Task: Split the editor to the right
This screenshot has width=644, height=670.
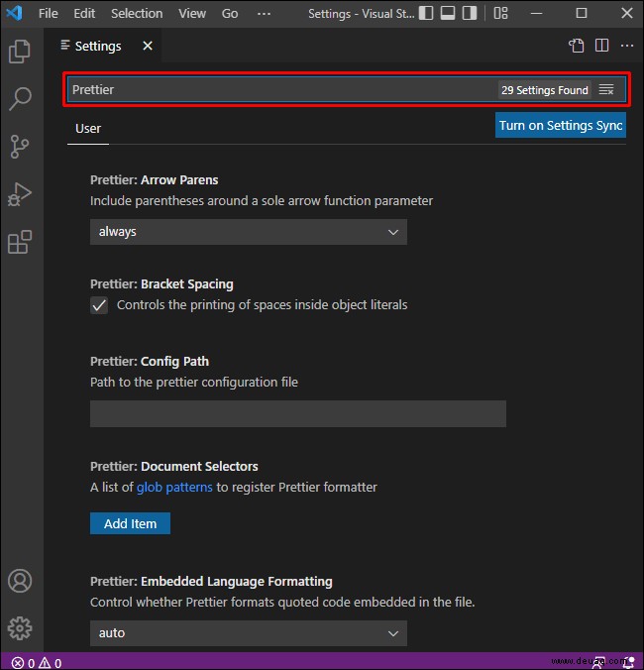Action: [x=601, y=46]
